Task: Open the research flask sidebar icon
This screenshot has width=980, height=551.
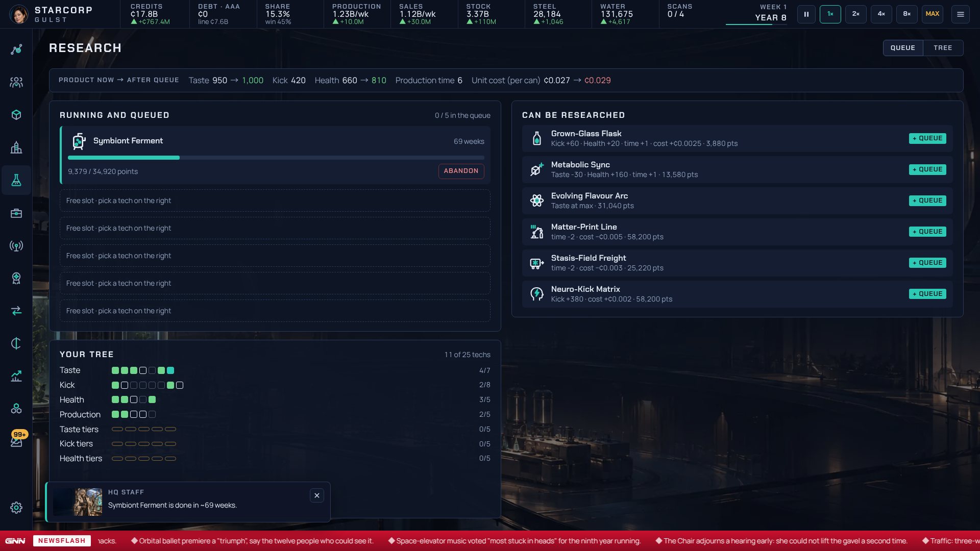Action: pyautogui.click(x=16, y=180)
